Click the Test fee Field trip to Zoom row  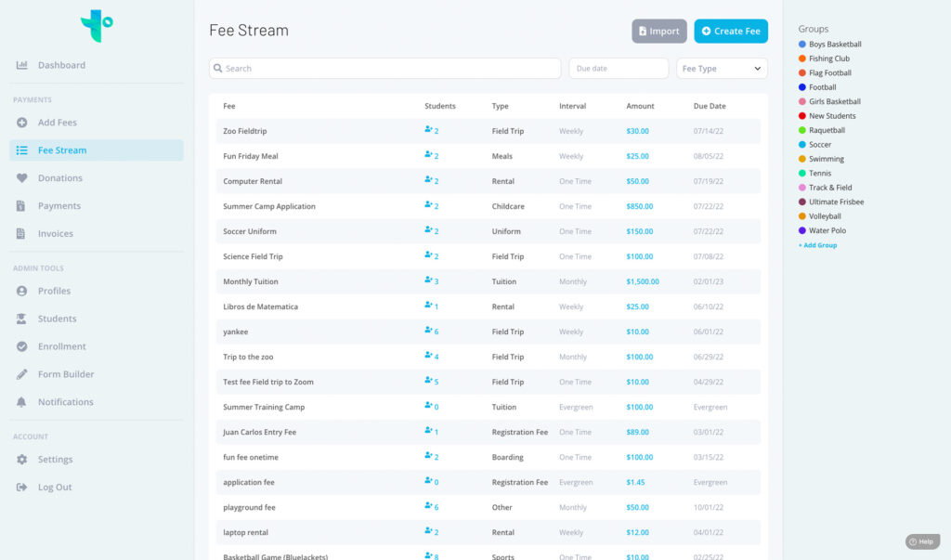click(489, 383)
